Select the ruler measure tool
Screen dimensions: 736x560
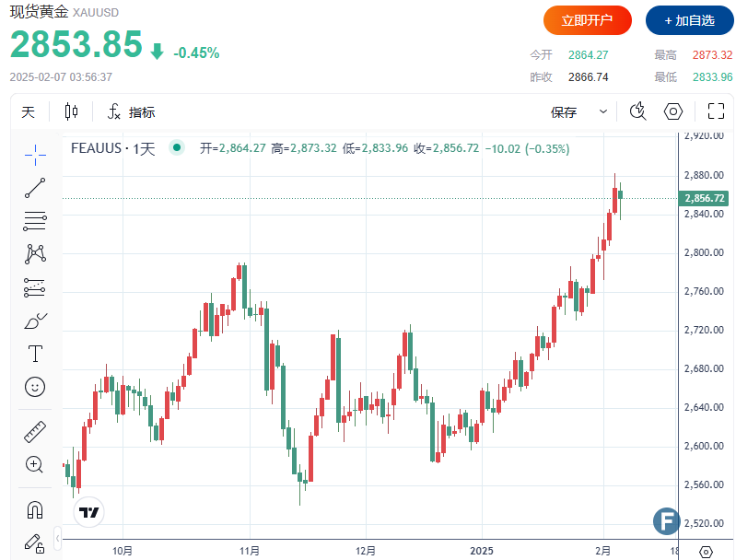point(35,431)
